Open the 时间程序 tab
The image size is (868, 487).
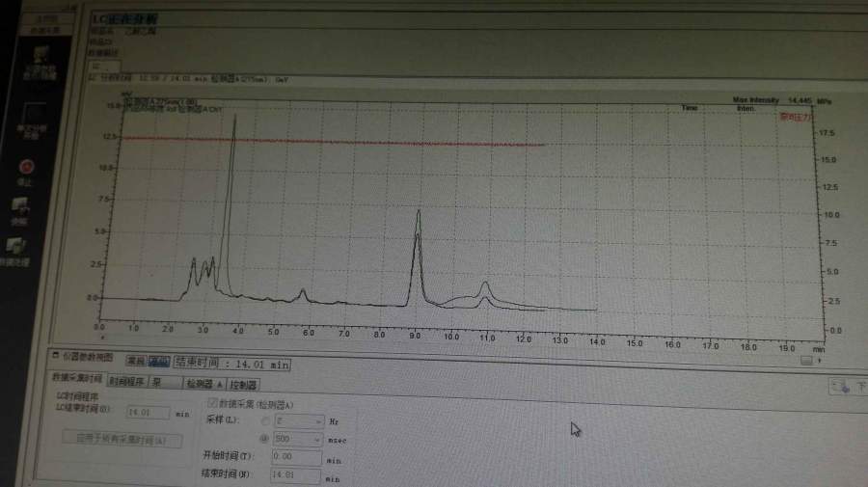click(127, 381)
